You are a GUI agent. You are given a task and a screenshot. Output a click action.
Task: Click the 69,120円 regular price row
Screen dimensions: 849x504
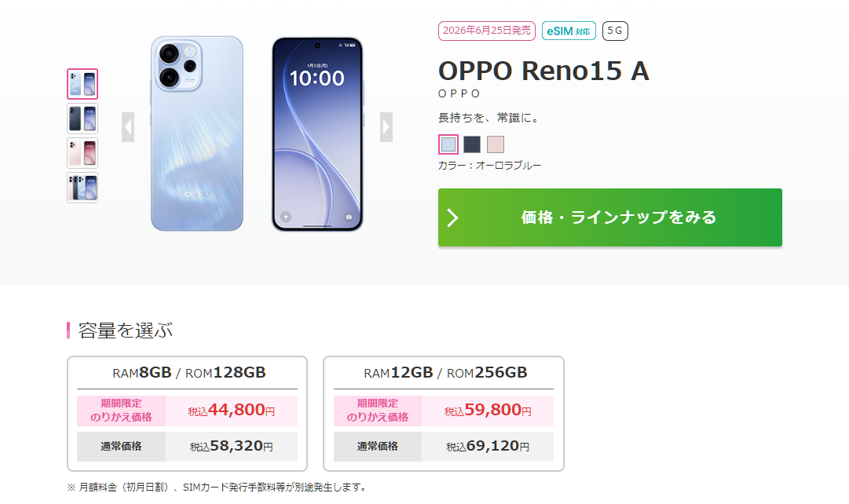[444, 447]
